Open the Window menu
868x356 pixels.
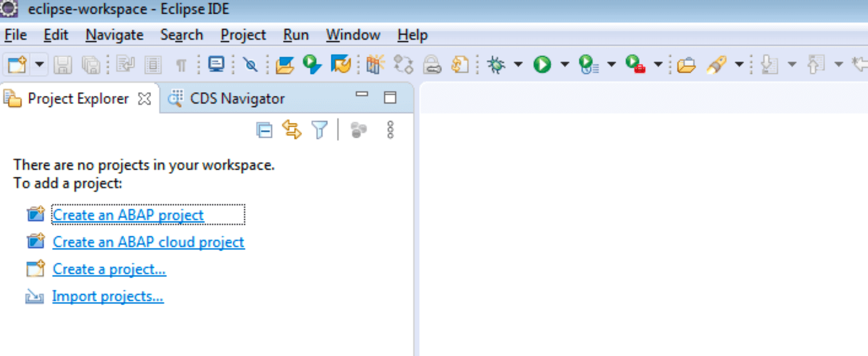[353, 35]
